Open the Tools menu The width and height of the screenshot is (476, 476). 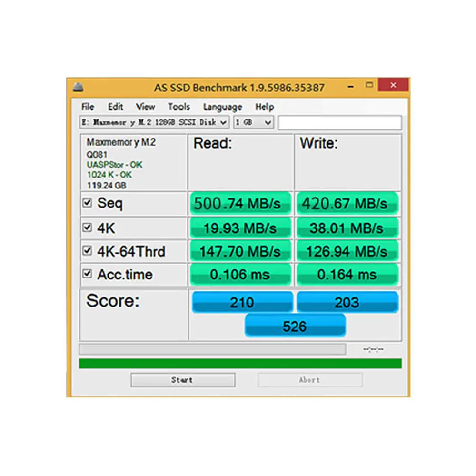[x=179, y=107]
